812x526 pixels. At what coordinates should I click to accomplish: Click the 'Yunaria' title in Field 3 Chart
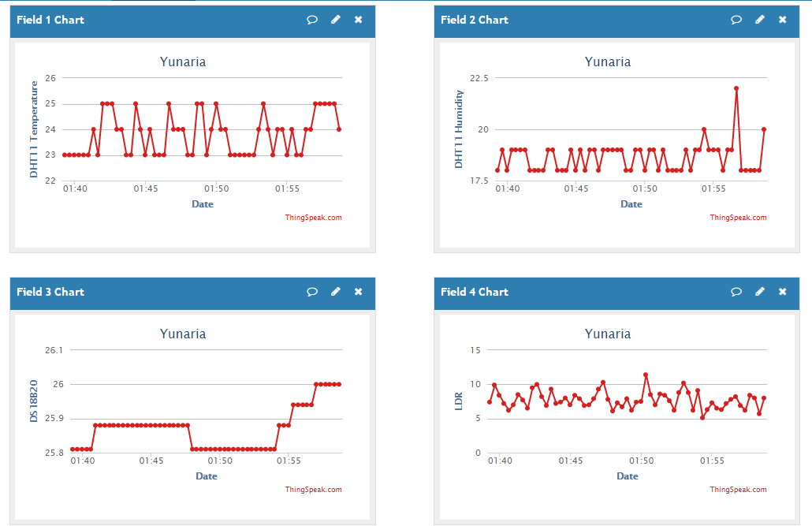183,334
